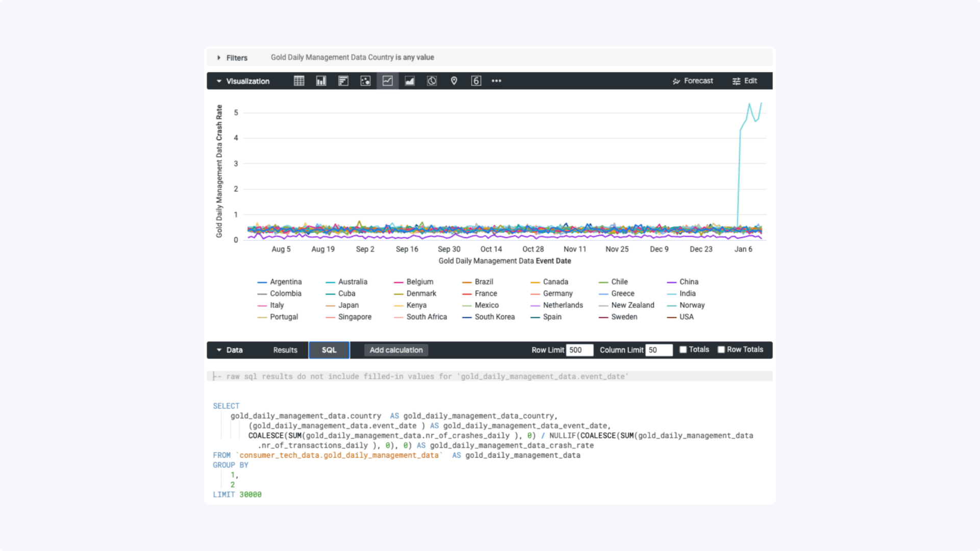Focus the Row Limit input field
Image resolution: width=980 pixels, height=551 pixels.
pos(579,350)
